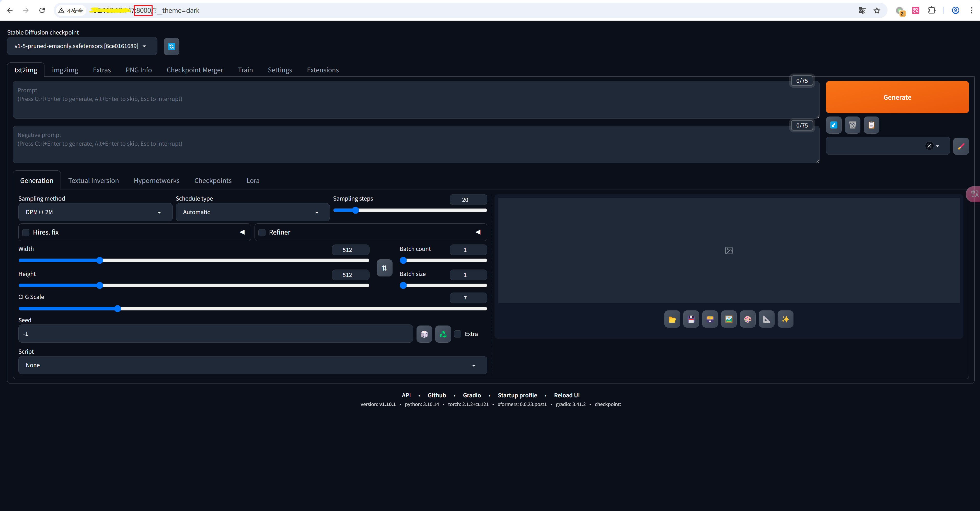Viewport: 980px width, 511px height.
Task: Enable the Refiner checkbox
Action: [262, 233]
